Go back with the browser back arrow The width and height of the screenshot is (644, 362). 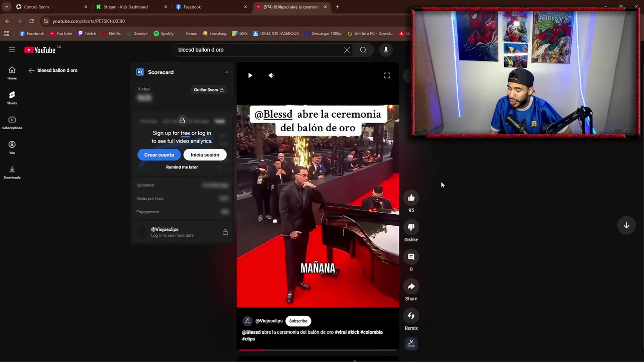tap(7, 21)
